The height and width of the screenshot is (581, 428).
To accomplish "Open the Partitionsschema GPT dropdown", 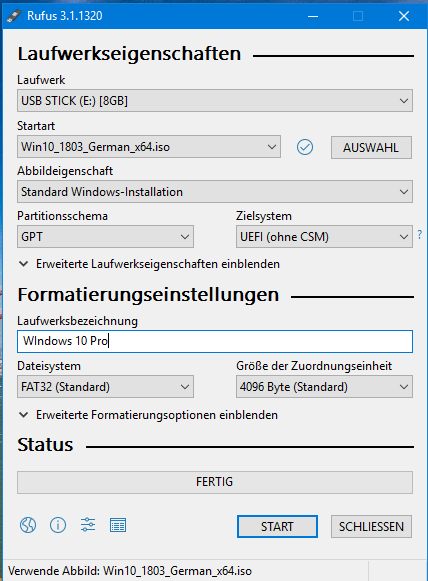I will (105, 236).
